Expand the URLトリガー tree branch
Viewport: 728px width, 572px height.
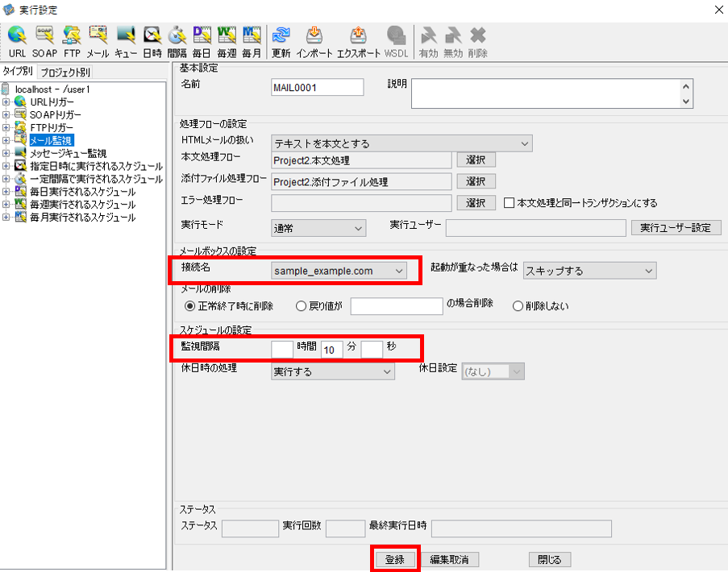click(6, 102)
